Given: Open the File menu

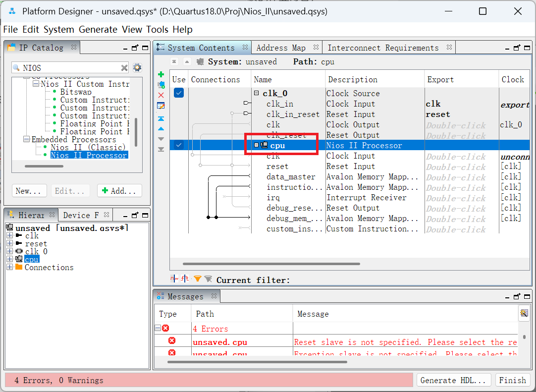Looking at the screenshot, I should pos(10,29).
